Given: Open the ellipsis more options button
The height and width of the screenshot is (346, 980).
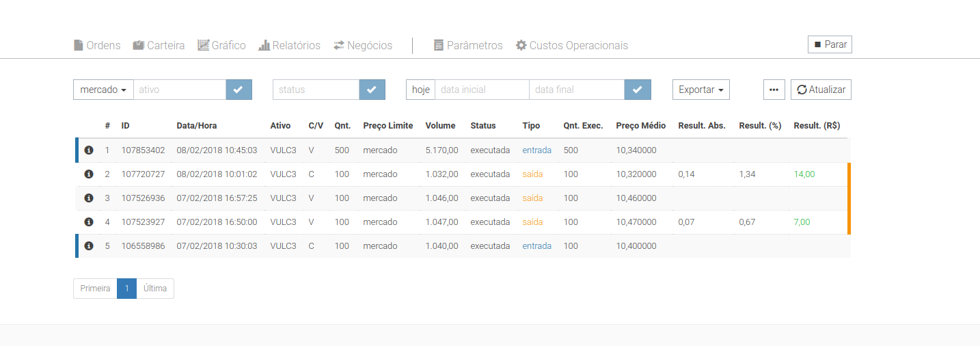Looking at the screenshot, I should click(x=774, y=90).
